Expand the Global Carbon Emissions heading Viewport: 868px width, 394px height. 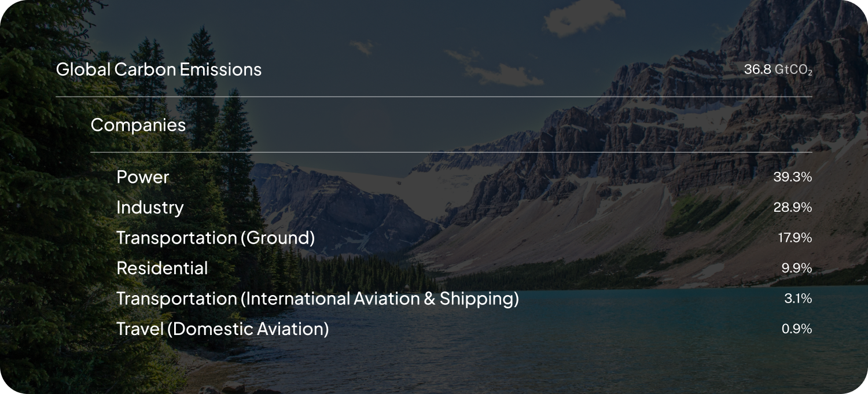click(x=159, y=69)
